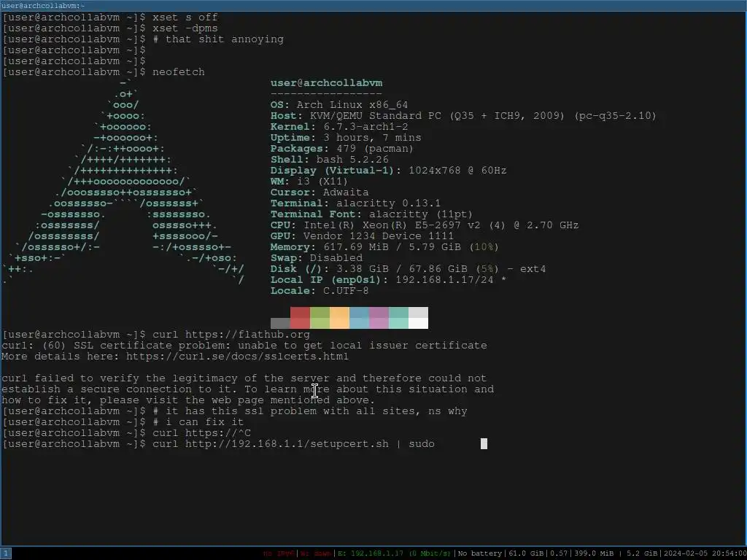The width and height of the screenshot is (747, 560).
Task: Click the '0.57' load status entry
Action: click(559, 553)
